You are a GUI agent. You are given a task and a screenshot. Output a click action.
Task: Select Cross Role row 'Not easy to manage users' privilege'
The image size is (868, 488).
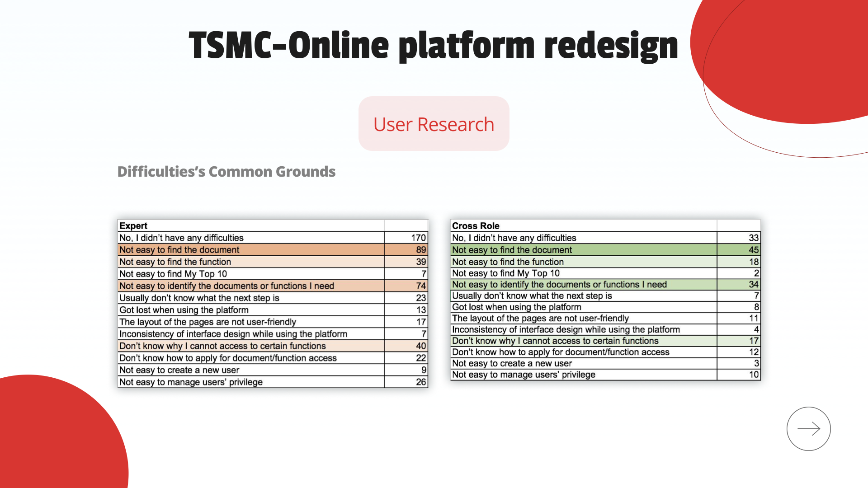point(605,375)
